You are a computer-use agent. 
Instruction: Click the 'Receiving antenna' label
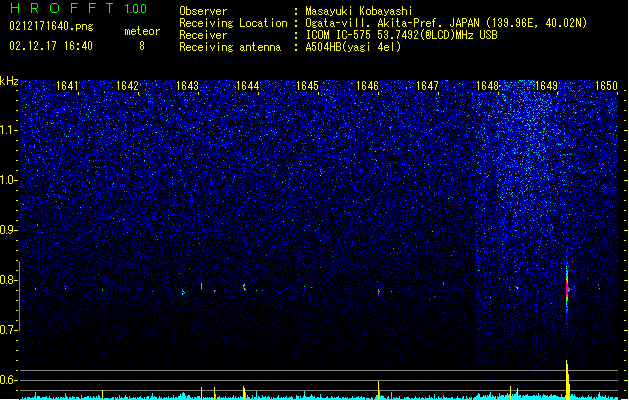coord(230,47)
